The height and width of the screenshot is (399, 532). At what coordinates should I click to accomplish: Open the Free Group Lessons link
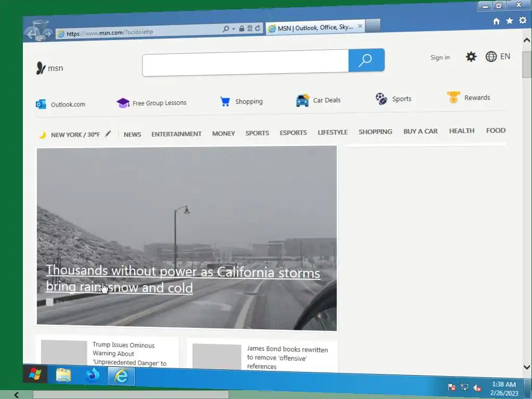(x=159, y=103)
